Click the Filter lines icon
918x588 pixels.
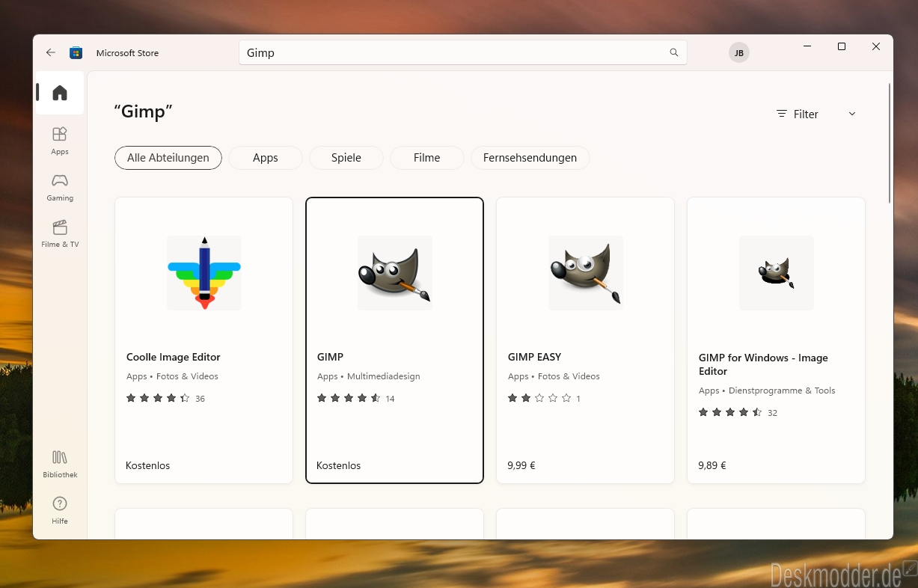[782, 114]
